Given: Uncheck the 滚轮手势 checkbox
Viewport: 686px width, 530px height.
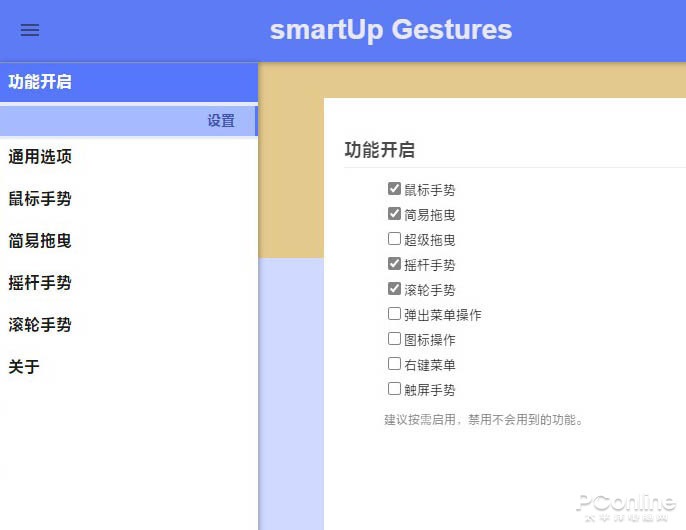Looking at the screenshot, I should 394,288.
